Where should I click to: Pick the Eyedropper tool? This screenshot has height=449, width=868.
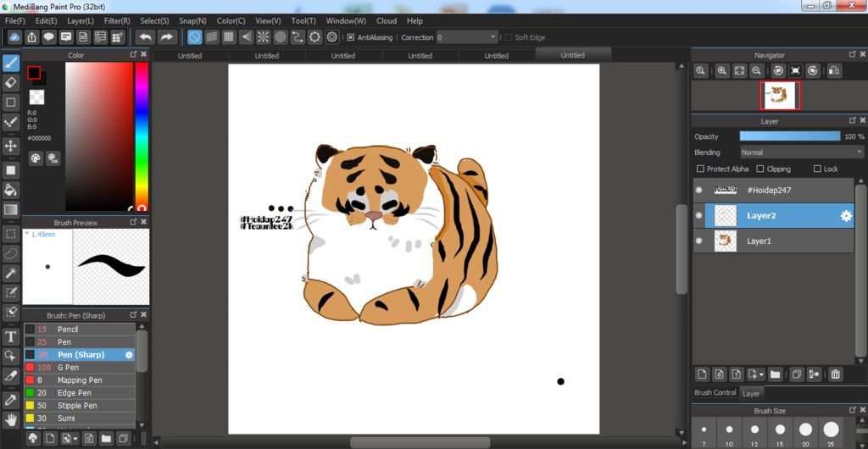pos(10,399)
